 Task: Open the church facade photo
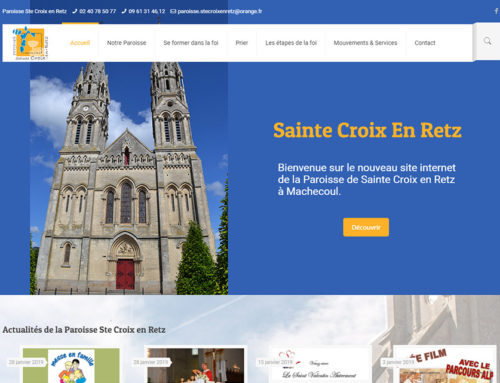click(129, 178)
